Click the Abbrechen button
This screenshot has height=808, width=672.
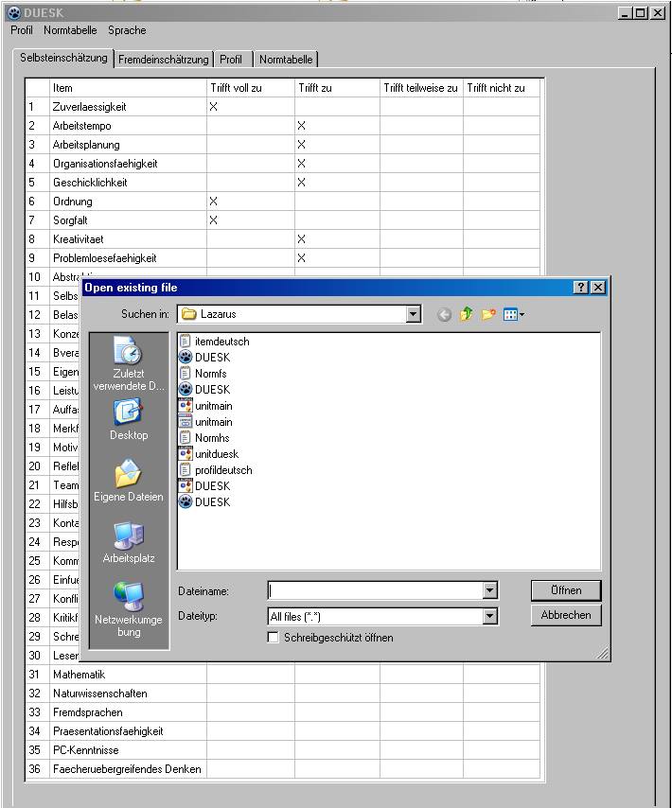[566, 615]
